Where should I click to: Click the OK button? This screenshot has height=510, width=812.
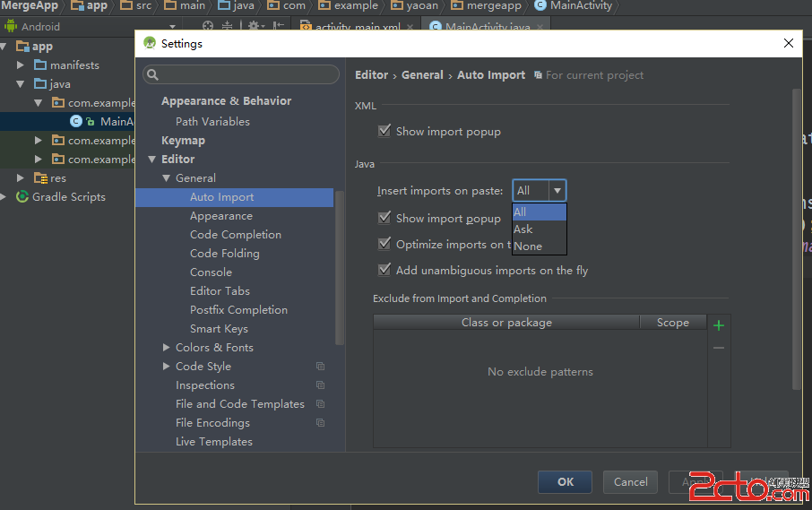pos(565,482)
